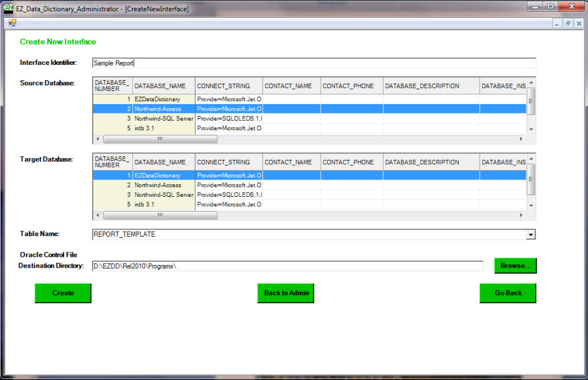Select Northwind-SQL Server row in Source Database
This screenshot has height=380, width=588.
pyautogui.click(x=163, y=118)
